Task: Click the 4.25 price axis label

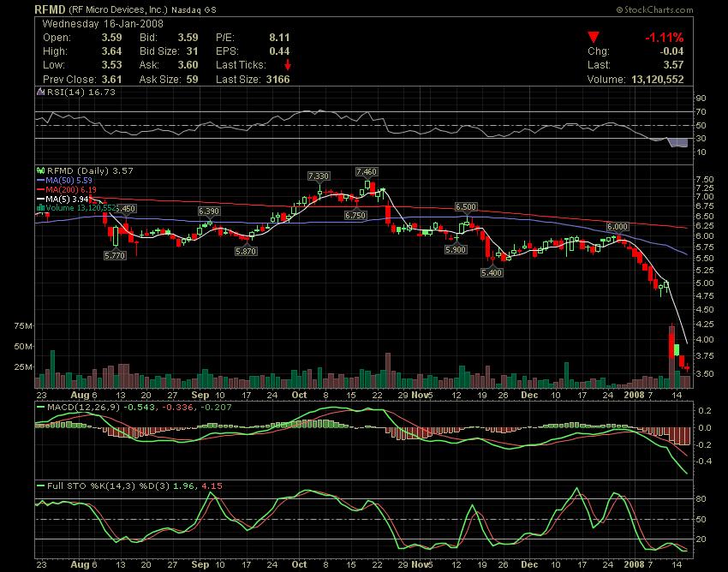Action: pyautogui.click(x=705, y=324)
